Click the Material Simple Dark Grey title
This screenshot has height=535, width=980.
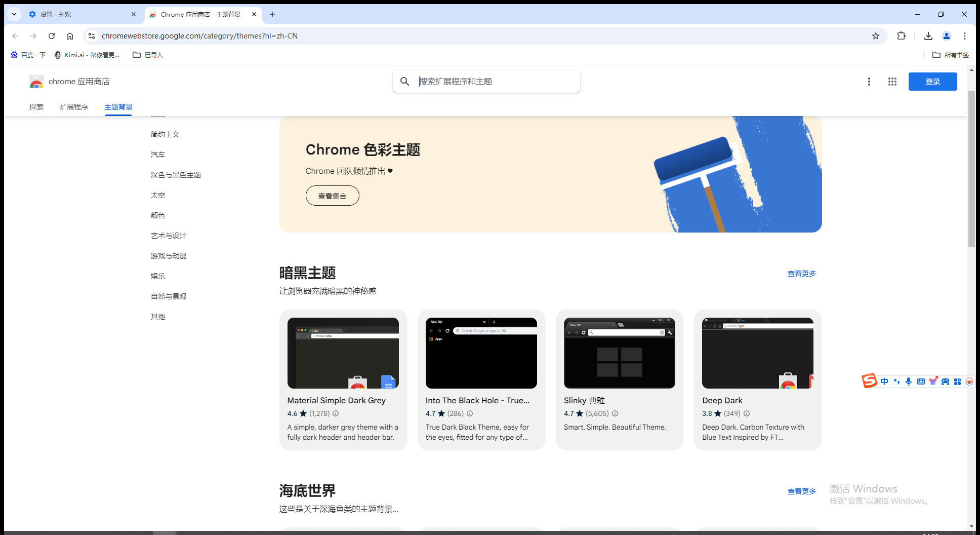tap(337, 400)
